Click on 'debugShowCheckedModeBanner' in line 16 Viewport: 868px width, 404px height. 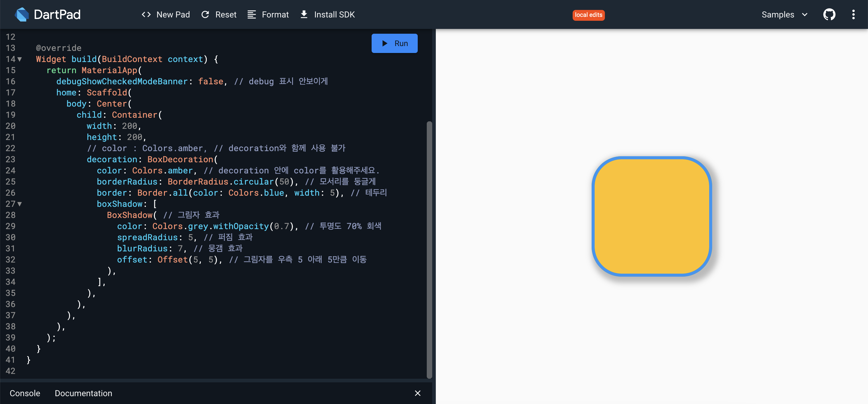tap(122, 82)
